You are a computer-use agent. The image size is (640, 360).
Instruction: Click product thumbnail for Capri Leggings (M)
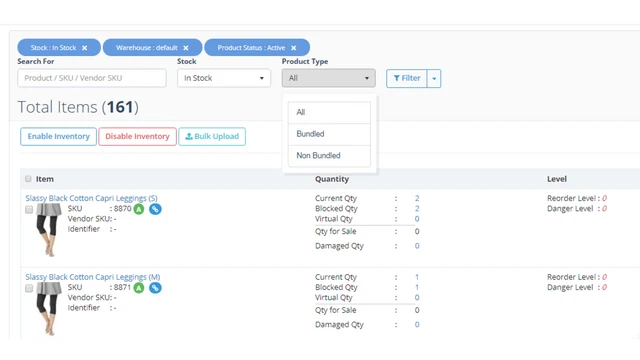tap(49, 309)
